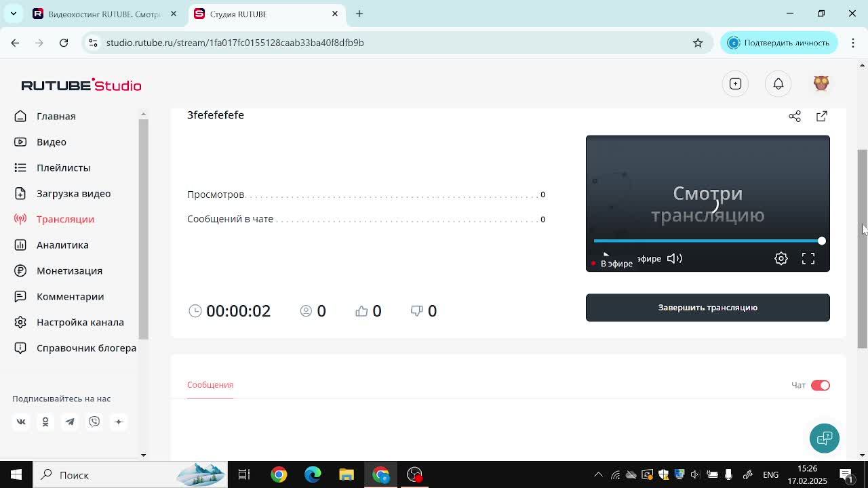Click the sidebar scroll-down arrow
Screen dimensions: 868x488
[143, 455]
